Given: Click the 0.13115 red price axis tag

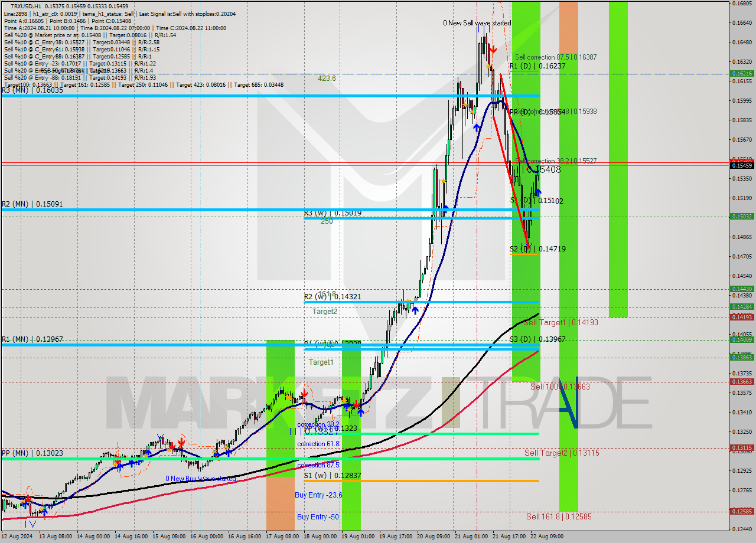Looking at the screenshot, I should (742, 447).
